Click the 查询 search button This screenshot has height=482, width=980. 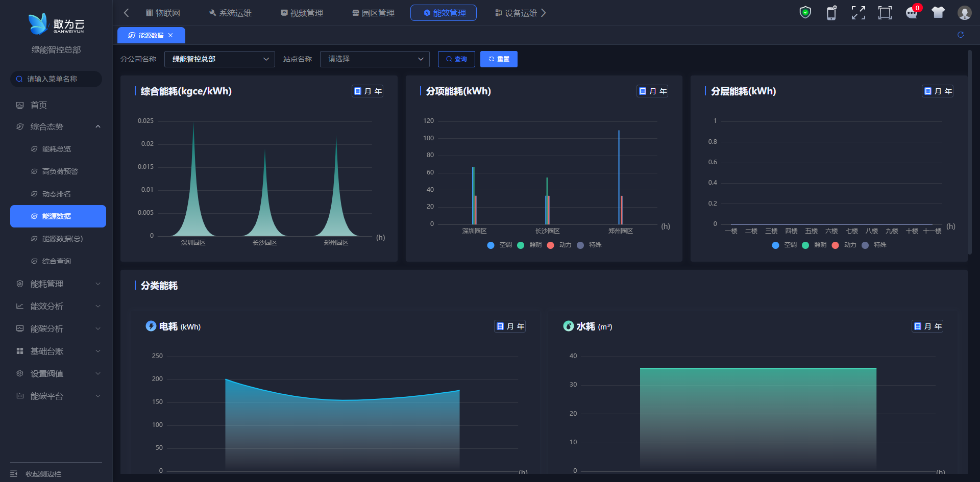click(456, 59)
